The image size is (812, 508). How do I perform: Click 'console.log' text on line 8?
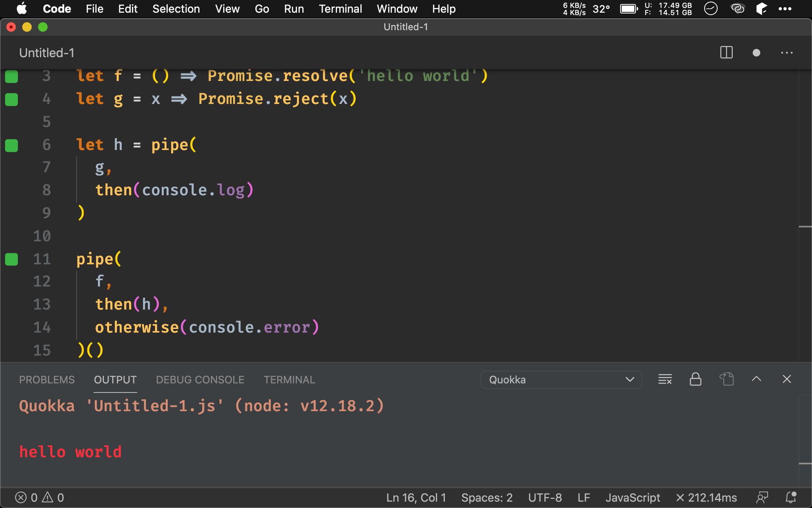point(193,190)
